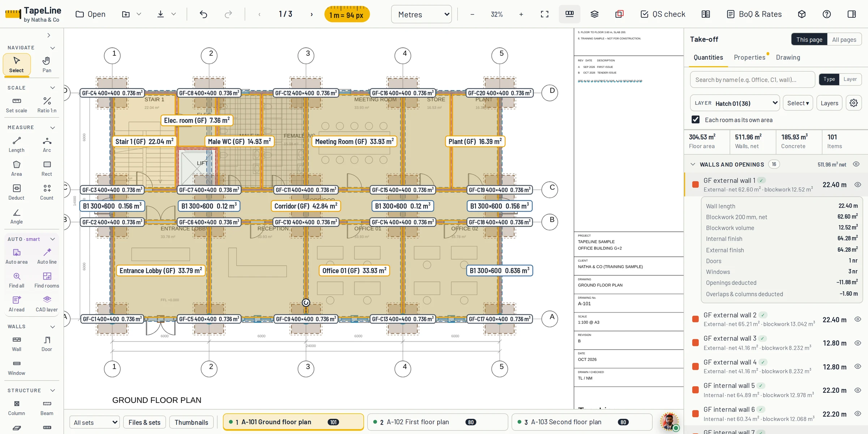
Task: Pick the Arc measure tool
Action: (47, 145)
